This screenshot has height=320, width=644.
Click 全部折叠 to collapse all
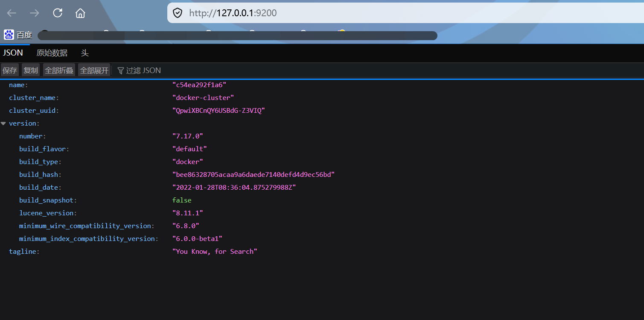[59, 70]
